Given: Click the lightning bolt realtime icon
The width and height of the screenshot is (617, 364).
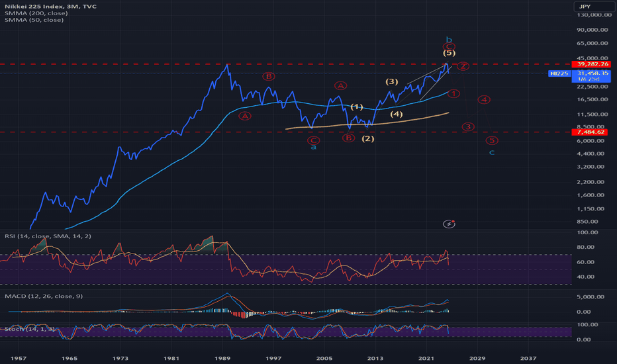Looking at the screenshot, I should point(449,224).
